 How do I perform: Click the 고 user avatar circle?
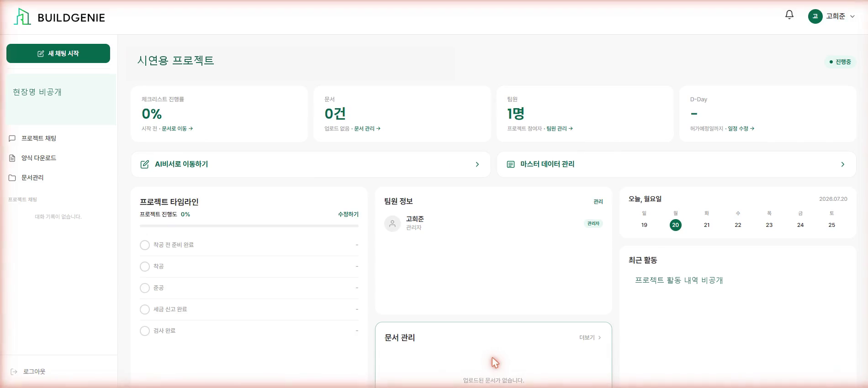pyautogui.click(x=815, y=16)
